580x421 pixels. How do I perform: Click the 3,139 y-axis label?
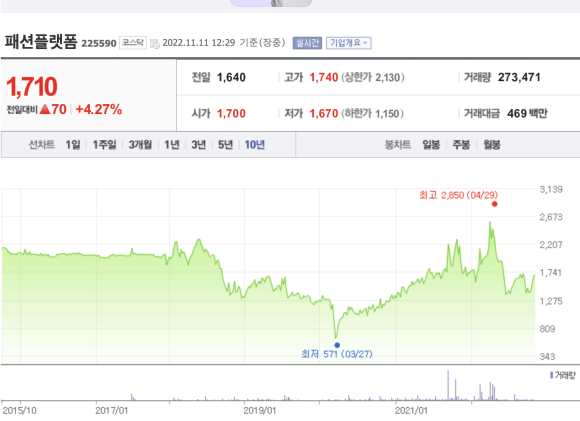tap(551, 189)
